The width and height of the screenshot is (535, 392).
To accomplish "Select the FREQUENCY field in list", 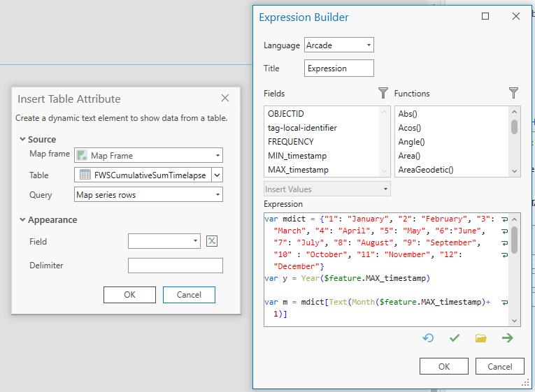I will coord(290,142).
